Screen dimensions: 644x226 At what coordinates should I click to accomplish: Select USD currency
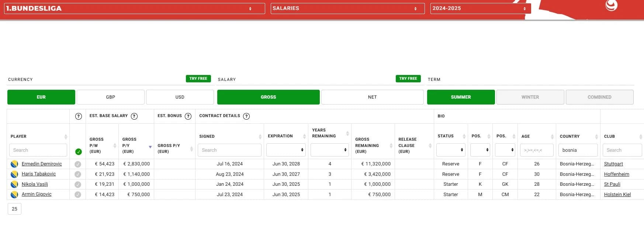pos(180,97)
